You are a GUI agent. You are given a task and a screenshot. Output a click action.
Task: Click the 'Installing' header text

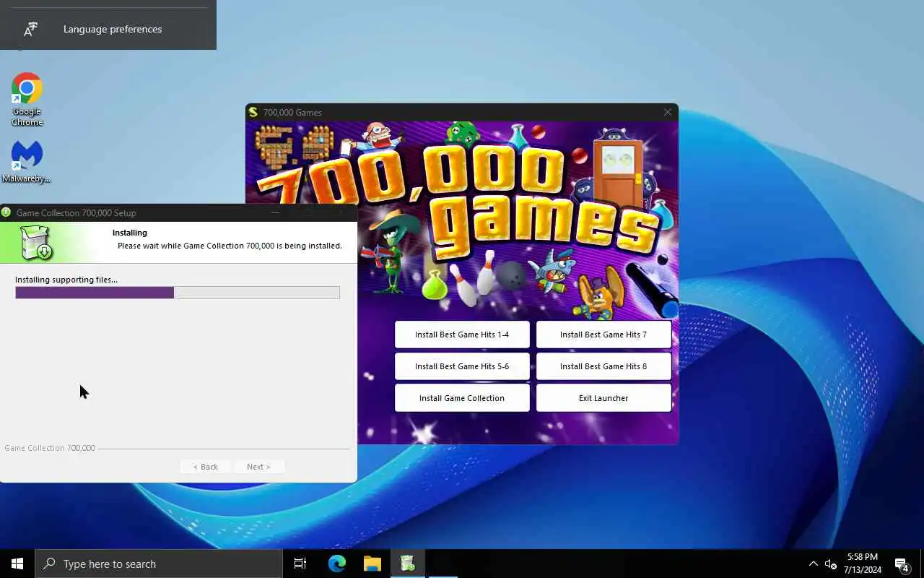point(130,233)
